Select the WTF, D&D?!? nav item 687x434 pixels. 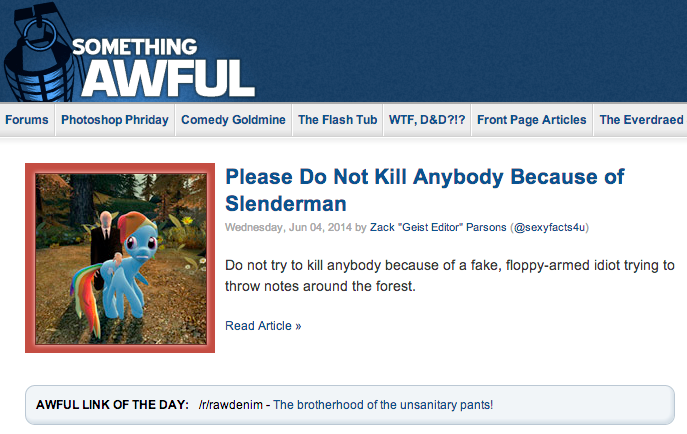[427, 120]
